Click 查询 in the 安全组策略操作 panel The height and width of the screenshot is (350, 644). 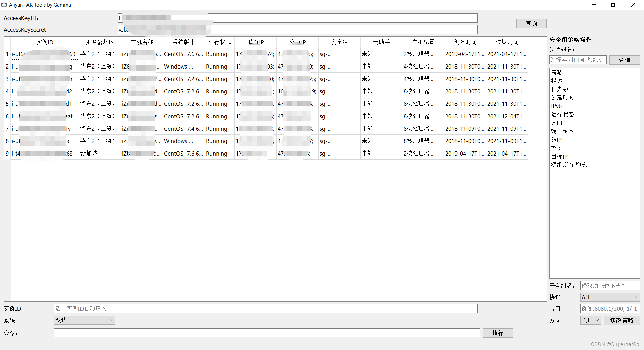click(624, 60)
